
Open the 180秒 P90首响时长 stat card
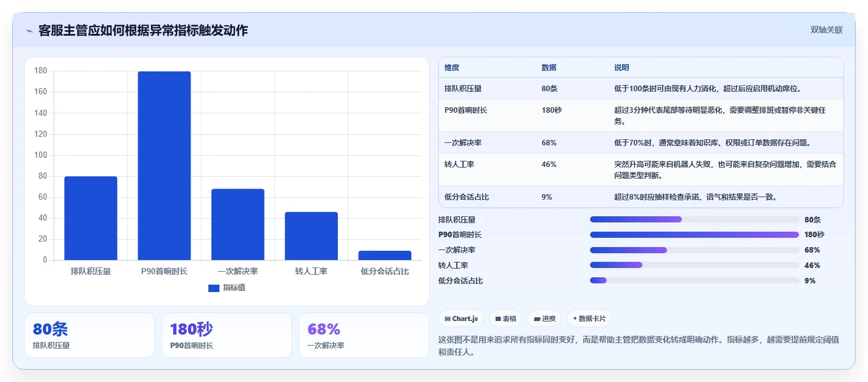[227, 335]
